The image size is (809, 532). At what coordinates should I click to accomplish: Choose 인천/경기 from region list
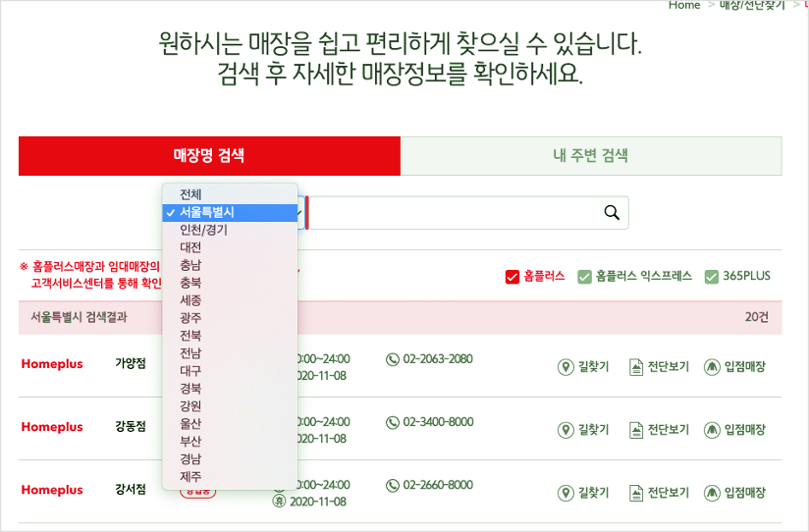tap(230, 230)
